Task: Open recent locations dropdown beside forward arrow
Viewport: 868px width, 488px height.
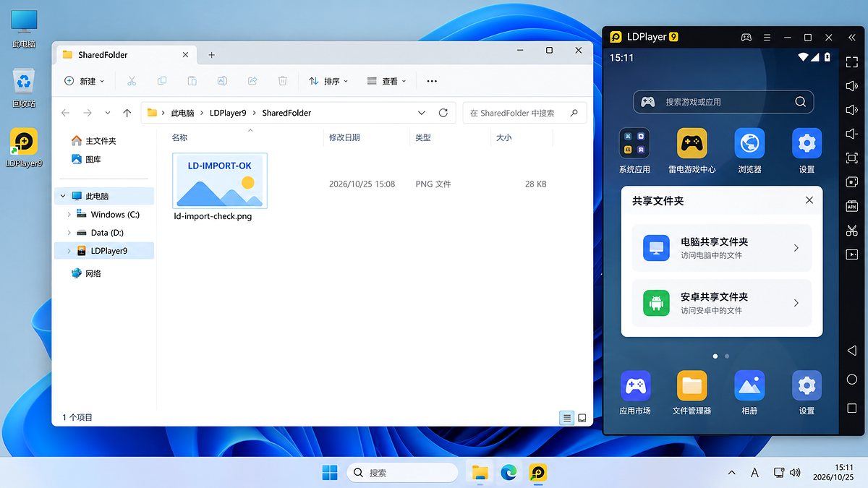Action: (x=108, y=113)
